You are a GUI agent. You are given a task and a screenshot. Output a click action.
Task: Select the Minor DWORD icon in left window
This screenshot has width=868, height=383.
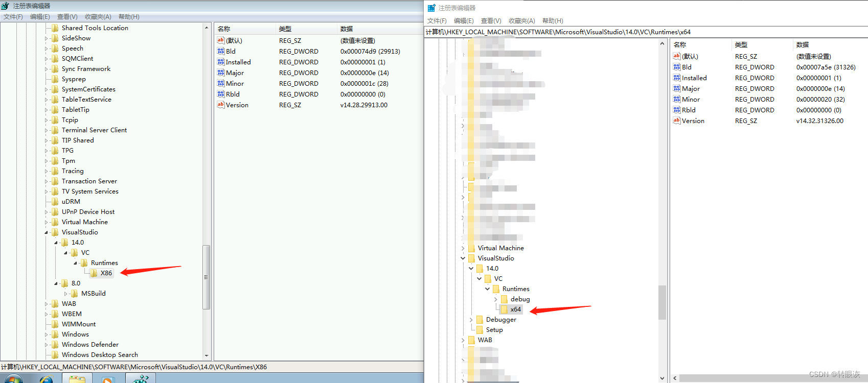point(221,83)
